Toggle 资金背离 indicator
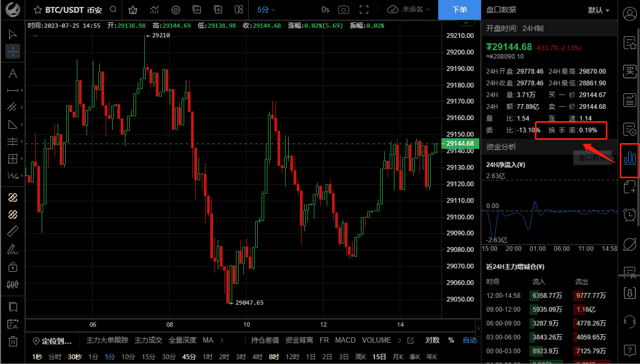The image size is (640, 364). click(x=299, y=341)
